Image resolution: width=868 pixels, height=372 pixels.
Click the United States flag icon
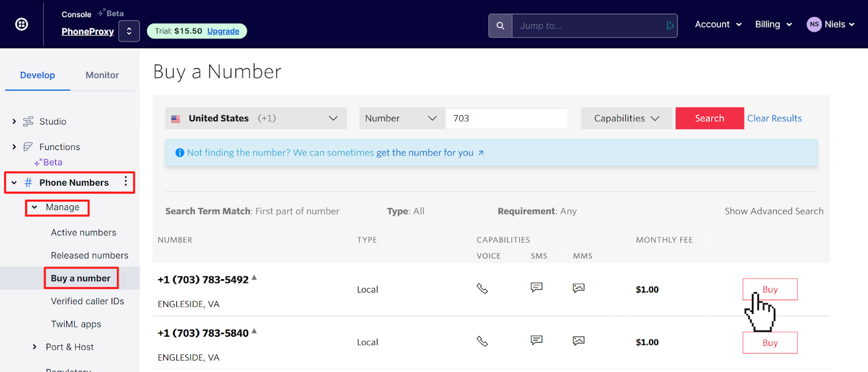point(176,118)
